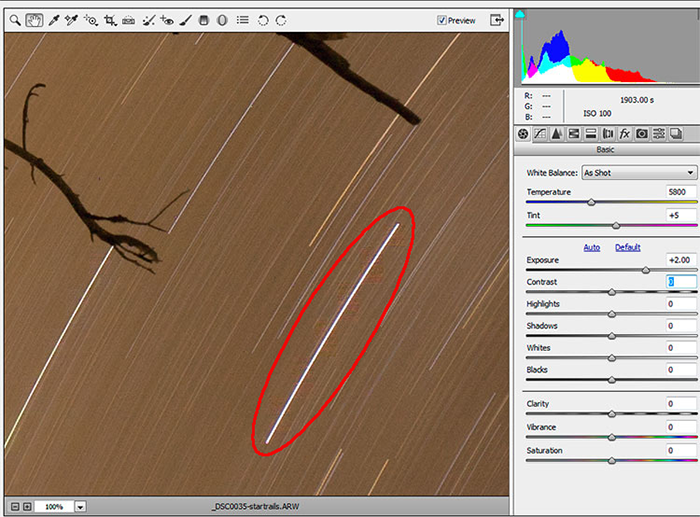Image resolution: width=700 pixels, height=517 pixels.
Task: Switch to the Tone Curve panel tab
Action: (x=540, y=133)
